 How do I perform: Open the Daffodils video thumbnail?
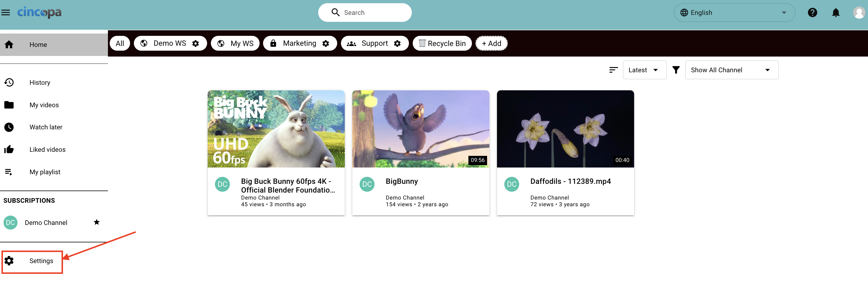coord(565,129)
